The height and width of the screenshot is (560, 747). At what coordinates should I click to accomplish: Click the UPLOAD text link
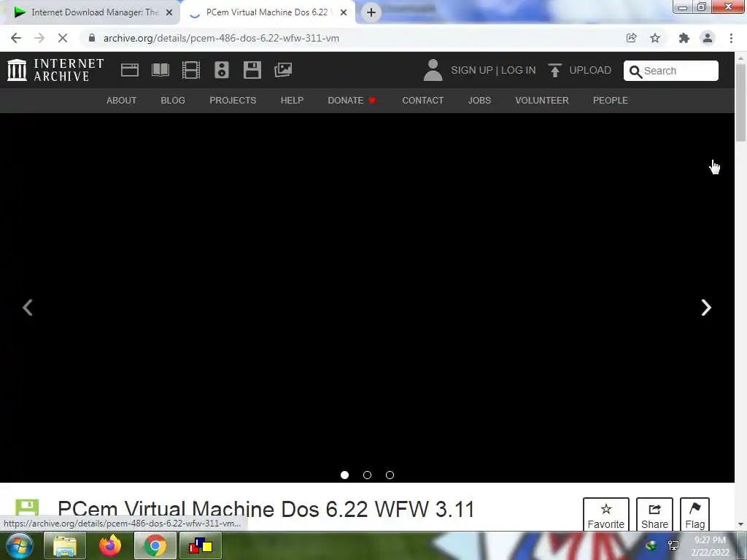coord(589,70)
